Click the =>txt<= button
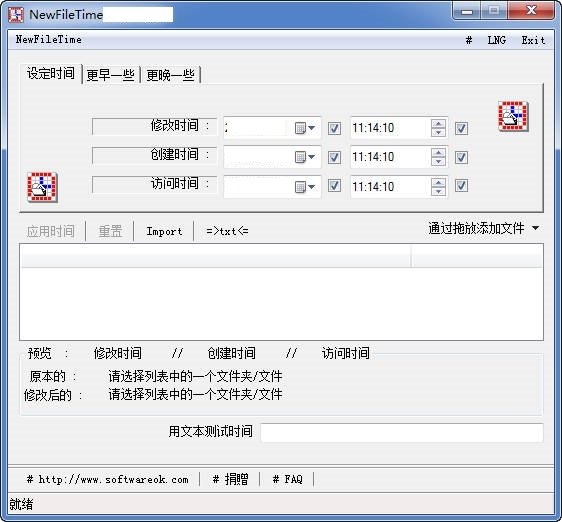 pyautogui.click(x=227, y=231)
